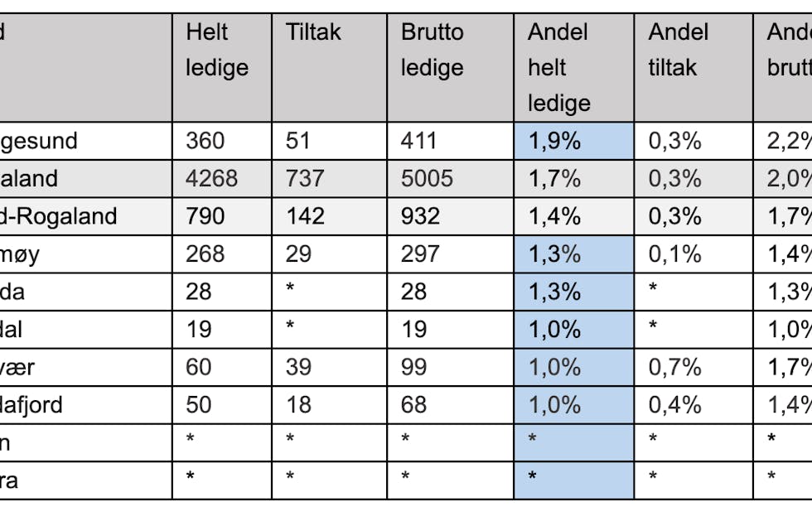Click the Helt ledige column header
The image size is (812, 531).
pyautogui.click(x=217, y=50)
